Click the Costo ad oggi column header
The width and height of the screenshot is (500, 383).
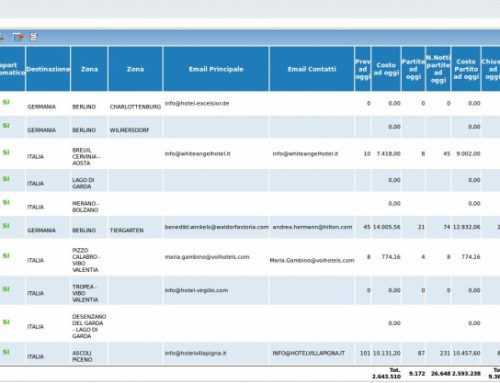point(386,69)
